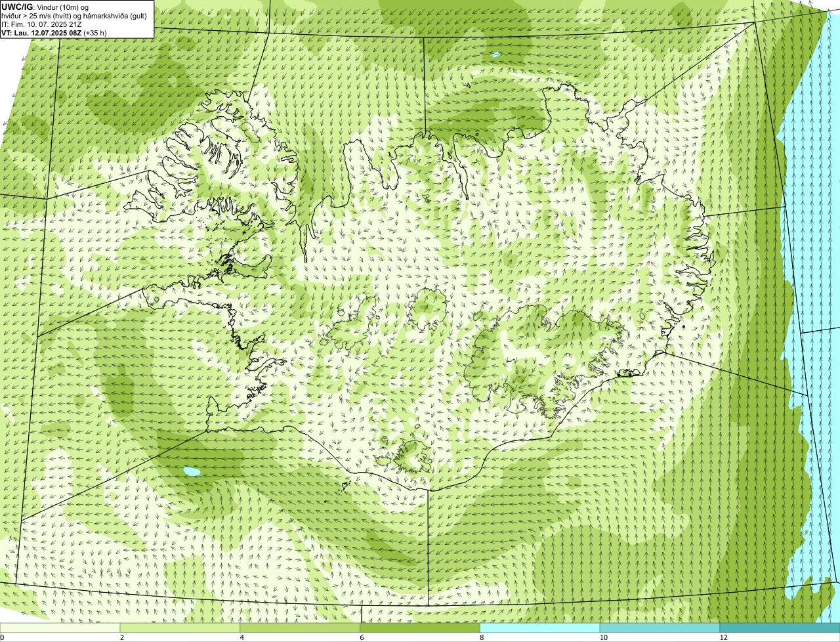Select the 4–6 m/s green scale segment

click(x=301, y=628)
